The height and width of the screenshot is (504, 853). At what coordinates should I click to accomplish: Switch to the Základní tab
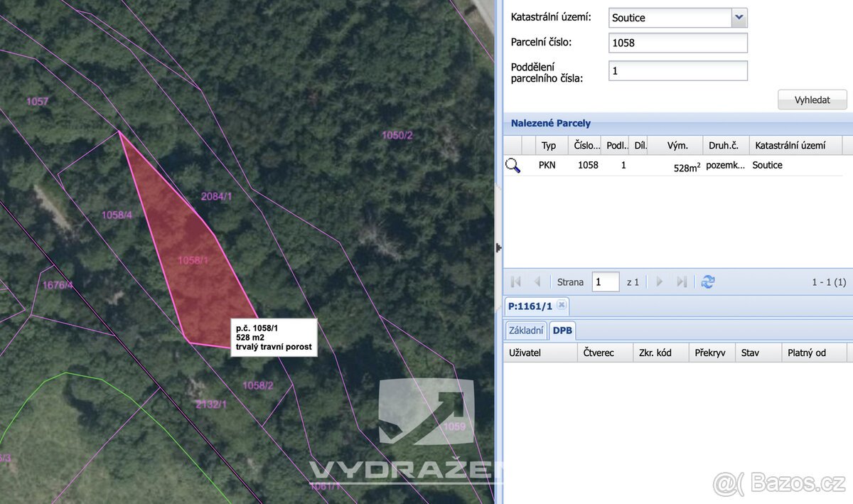[526, 331]
